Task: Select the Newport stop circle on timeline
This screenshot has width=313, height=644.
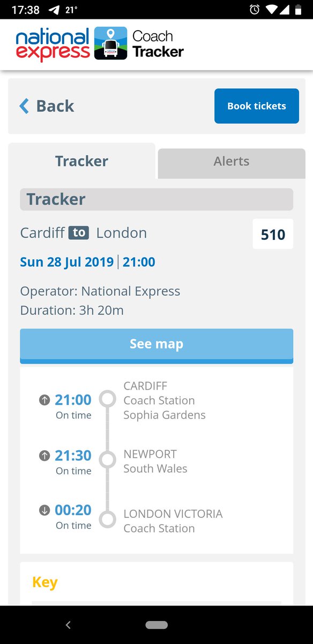Action: [x=108, y=459]
